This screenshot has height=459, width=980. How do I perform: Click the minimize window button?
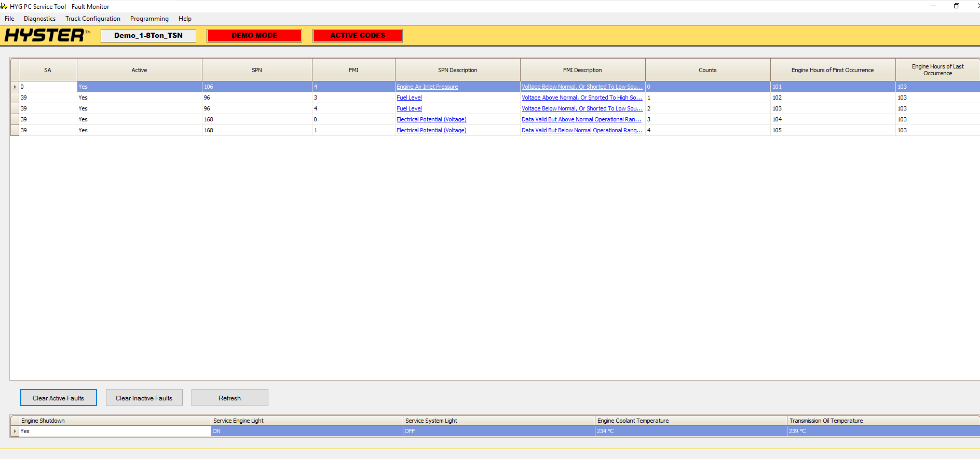[933, 6]
